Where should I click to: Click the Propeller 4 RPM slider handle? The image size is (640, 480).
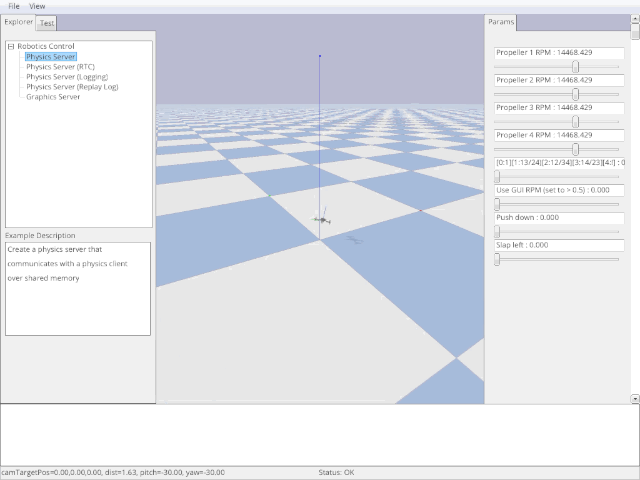click(x=576, y=149)
